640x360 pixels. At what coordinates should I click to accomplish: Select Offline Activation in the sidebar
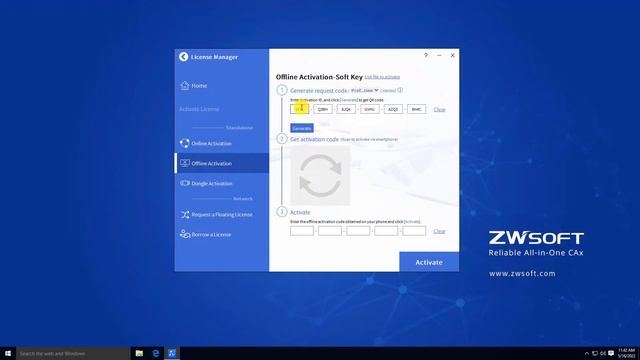point(222,163)
